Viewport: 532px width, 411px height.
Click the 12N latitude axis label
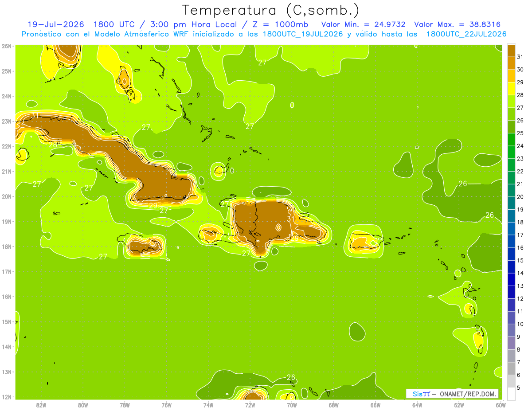coord(7,397)
